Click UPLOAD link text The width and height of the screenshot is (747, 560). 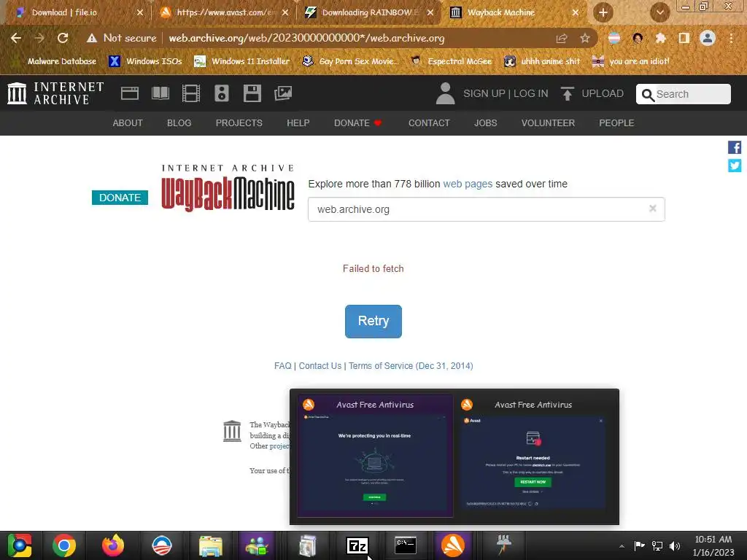click(x=603, y=93)
